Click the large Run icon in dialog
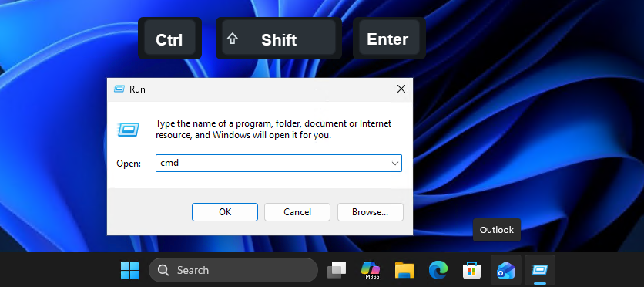 click(129, 130)
